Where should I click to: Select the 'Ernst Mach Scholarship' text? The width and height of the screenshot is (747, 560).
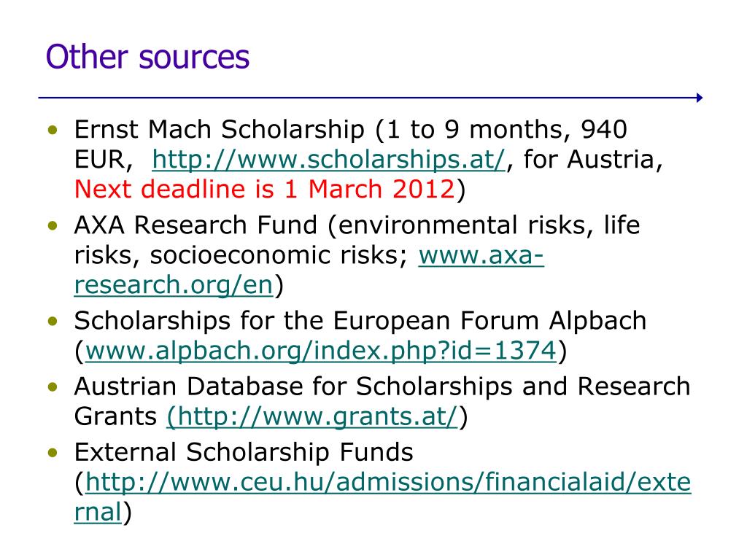[x=220, y=130]
